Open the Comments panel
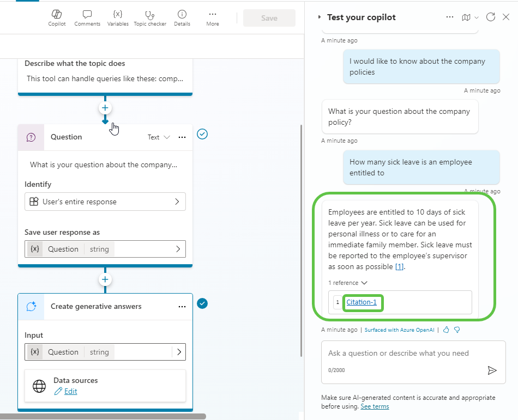 (87, 17)
